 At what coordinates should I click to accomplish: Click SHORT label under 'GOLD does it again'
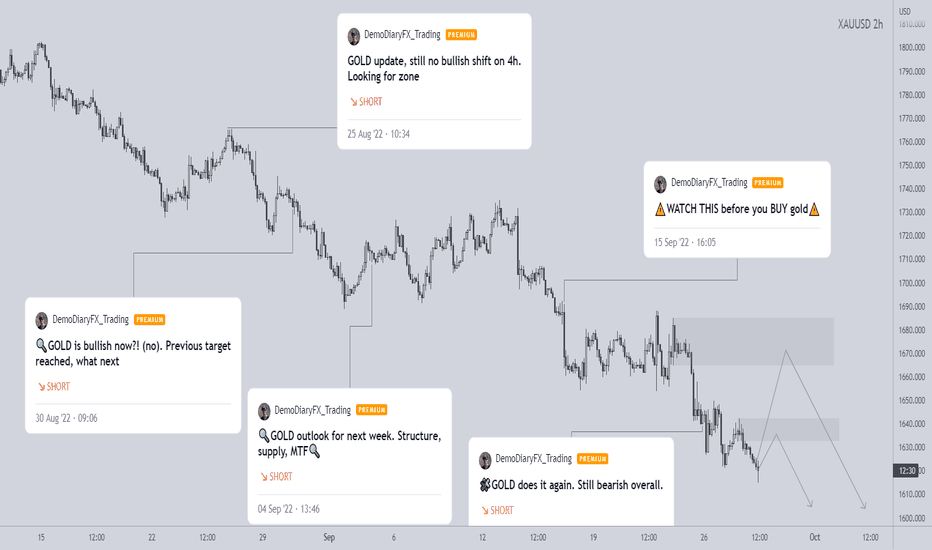pyautogui.click(x=498, y=510)
